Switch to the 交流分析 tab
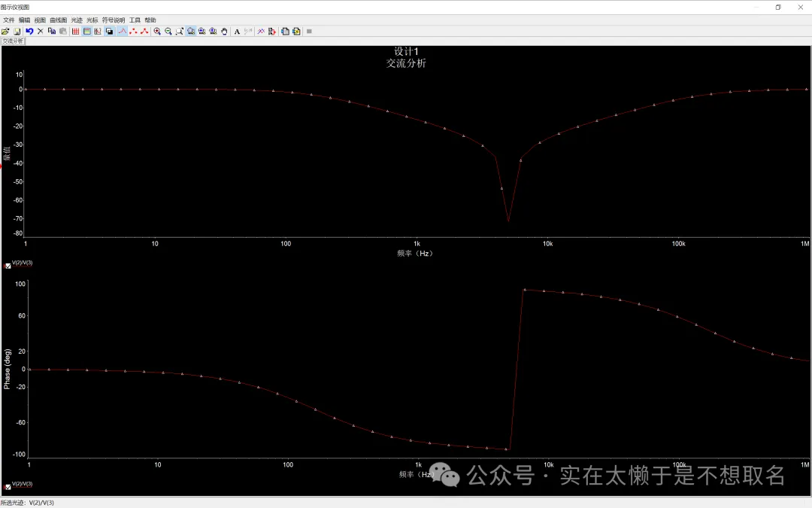This screenshot has height=508, width=812. coord(13,41)
